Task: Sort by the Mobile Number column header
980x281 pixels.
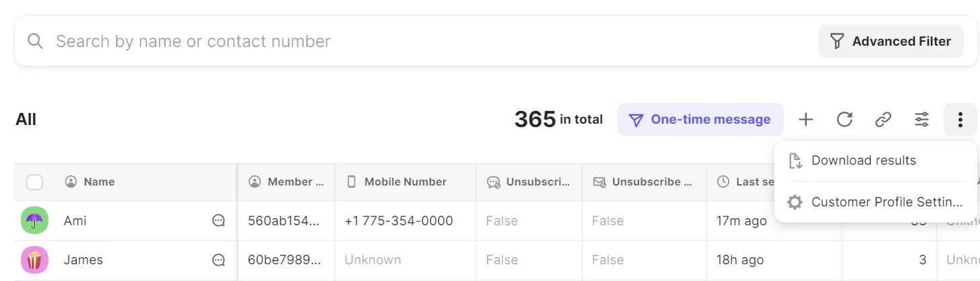Action: click(405, 182)
